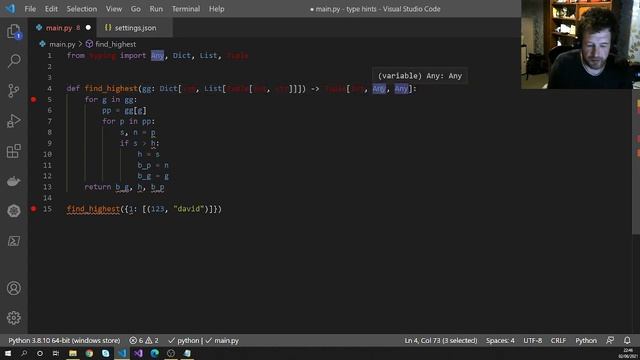Screen dimensions: 640x360
Task: Open the Kubernetes helm-wheel view
Action: 14,211
